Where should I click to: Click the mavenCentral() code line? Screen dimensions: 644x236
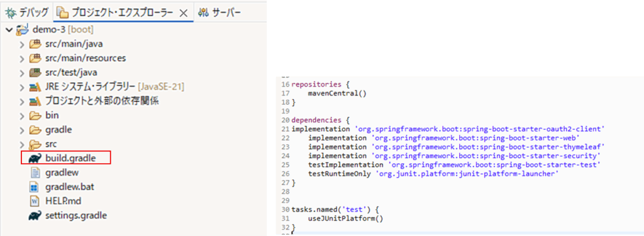337,93
